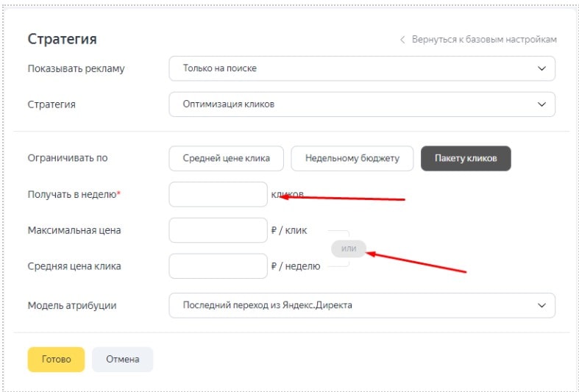The width and height of the screenshot is (579, 392).
Task: Click the back chevron beside Вернуться к базовым настройкам
Action: (402, 40)
